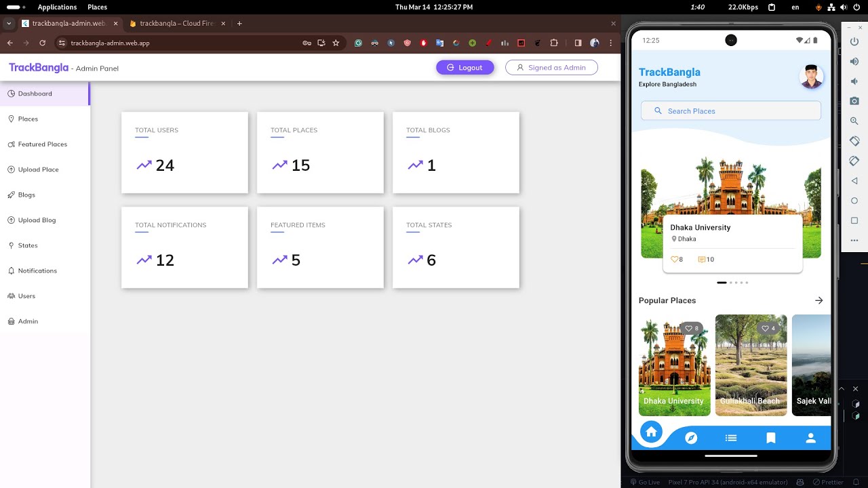Click the Notifications bell icon in sidebar
This screenshot has height=488, width=868.
click(x=12, y=271)
